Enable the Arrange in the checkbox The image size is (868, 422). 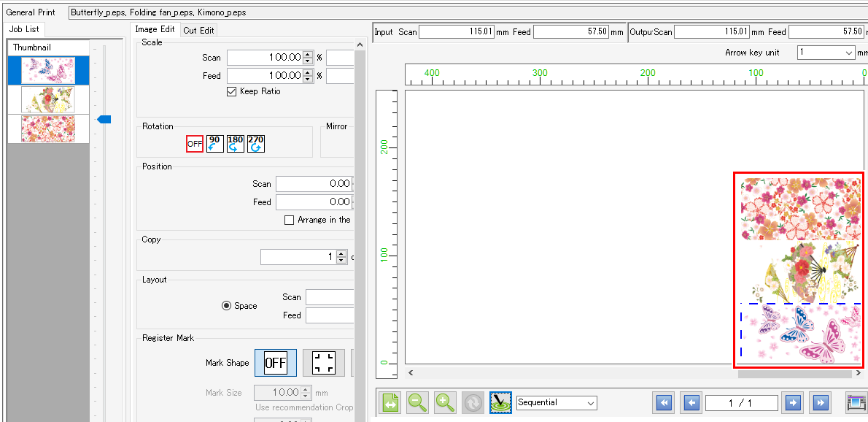click(x=288, y=220)
